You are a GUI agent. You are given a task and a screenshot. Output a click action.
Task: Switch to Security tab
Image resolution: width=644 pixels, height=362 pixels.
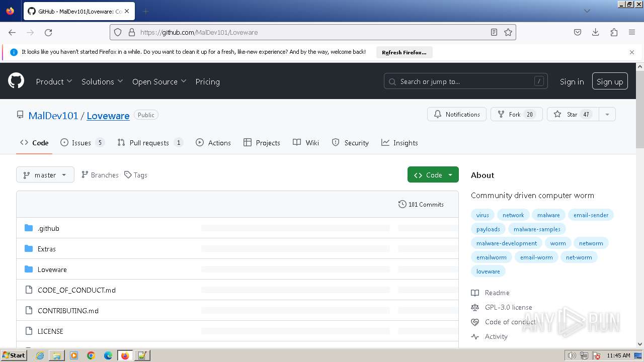click(350, 143)
